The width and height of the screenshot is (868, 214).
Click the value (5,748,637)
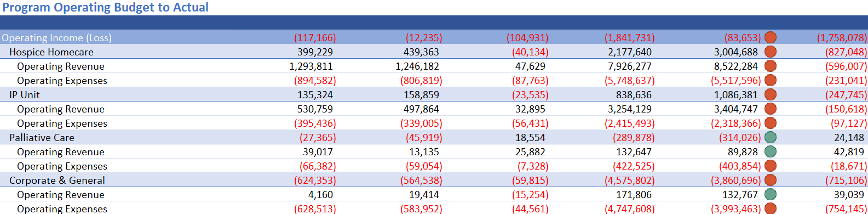click(x=629, y=81)
